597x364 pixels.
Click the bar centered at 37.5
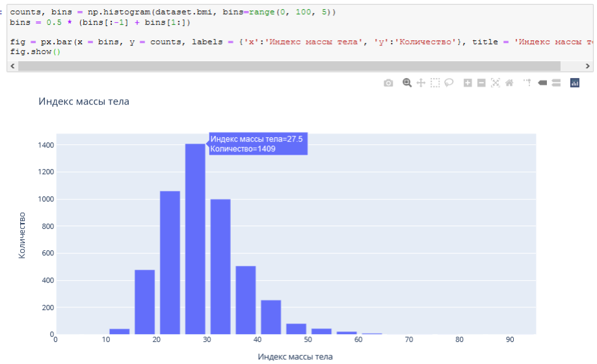click(x=246, y=300)
